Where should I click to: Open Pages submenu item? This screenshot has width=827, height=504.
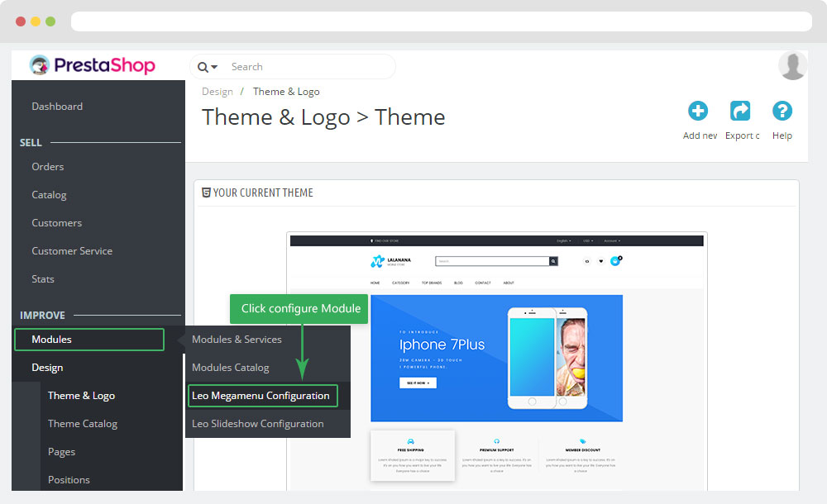pyautogui.click(x=61, y=452)
